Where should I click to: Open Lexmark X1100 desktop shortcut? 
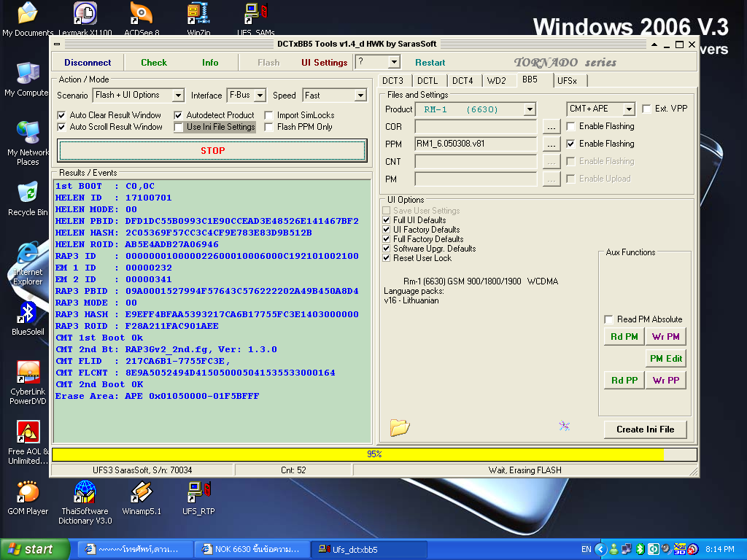85,19
